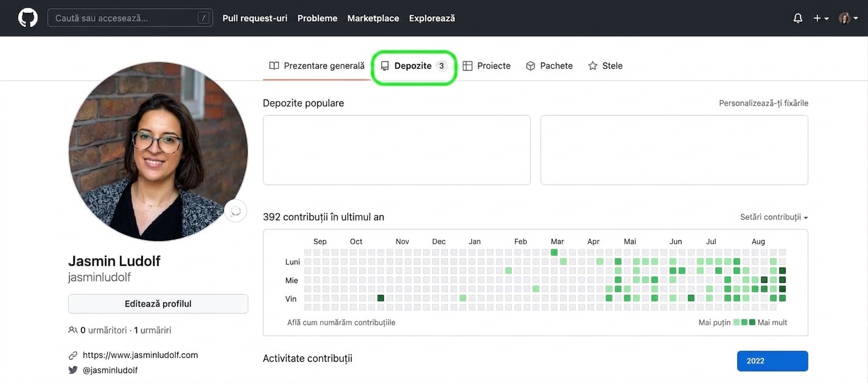Click 'Află cum numărăm contribuțiile' link
This screenshot has width=868, height=383.
click(341, 322)
